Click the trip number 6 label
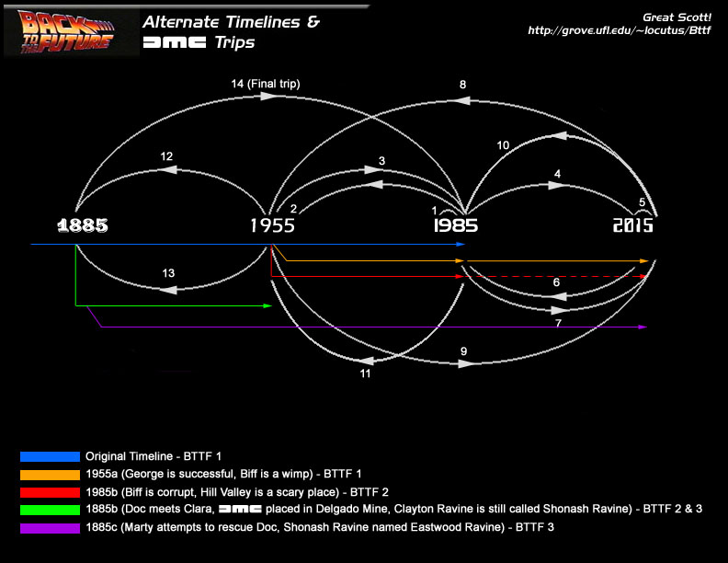Screen dimensions: 728x563 (x=556, y=282)
